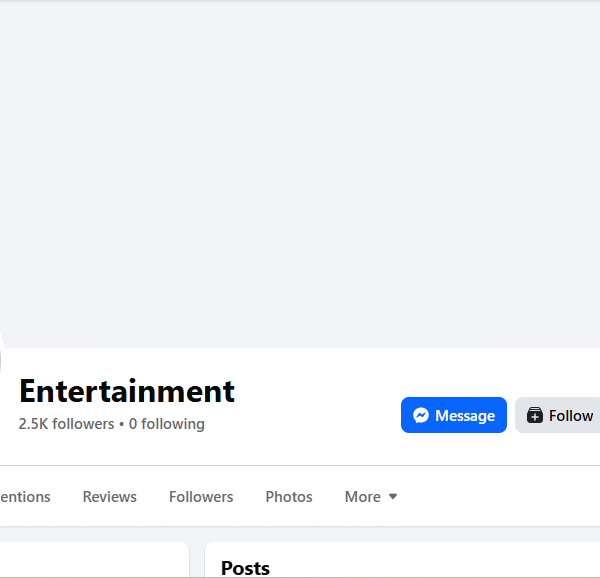
Task: Click the blue Message button
Action: (x=454, y=415)
